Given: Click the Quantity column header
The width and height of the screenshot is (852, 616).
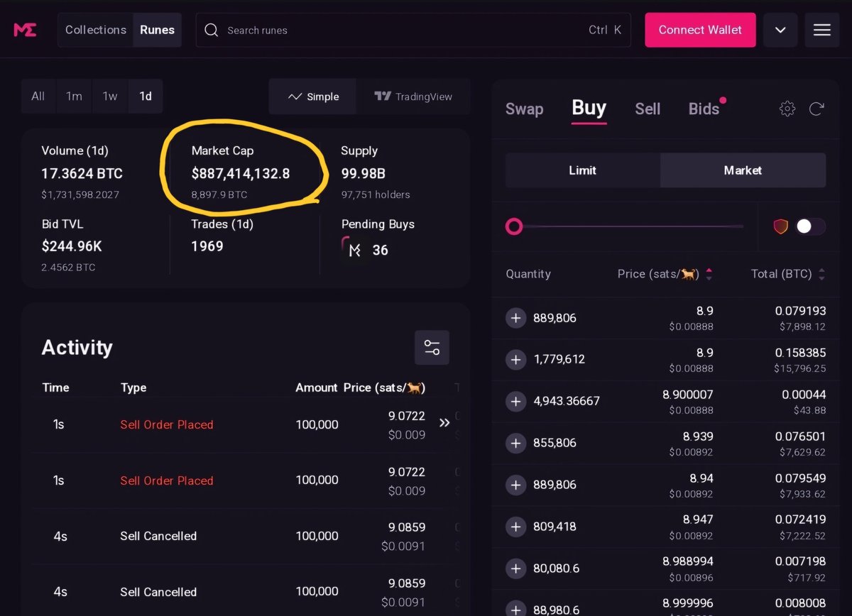Looking at the screenshot, I should point(528,274).
